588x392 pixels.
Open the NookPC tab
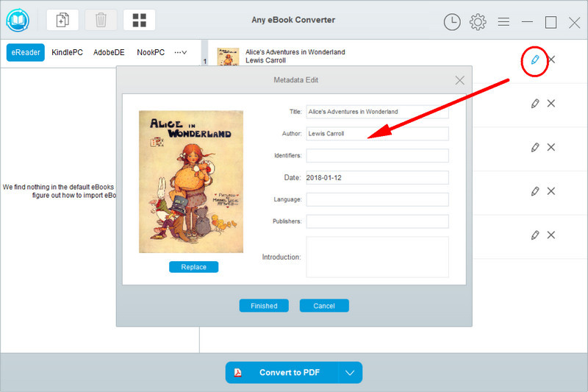pos(150,53)
